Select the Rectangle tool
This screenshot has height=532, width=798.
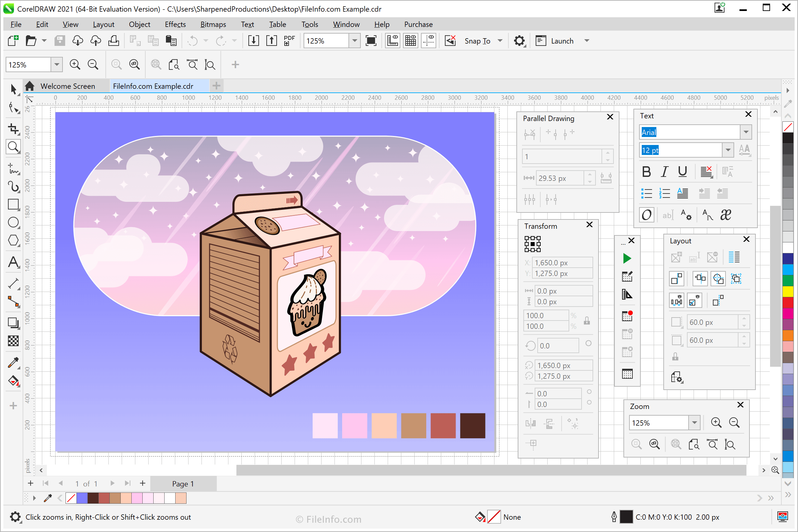(13, 204)
